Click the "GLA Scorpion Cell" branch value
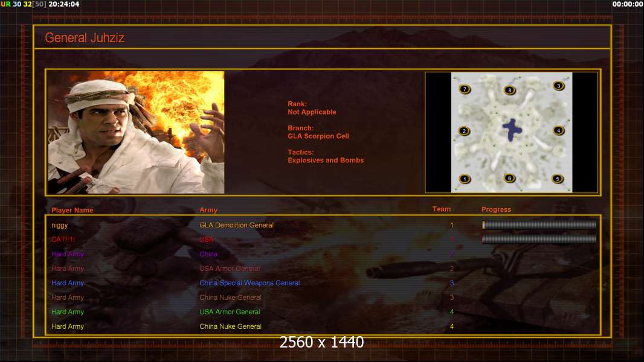This screenshot has height=362, width=644. point(318,136)
